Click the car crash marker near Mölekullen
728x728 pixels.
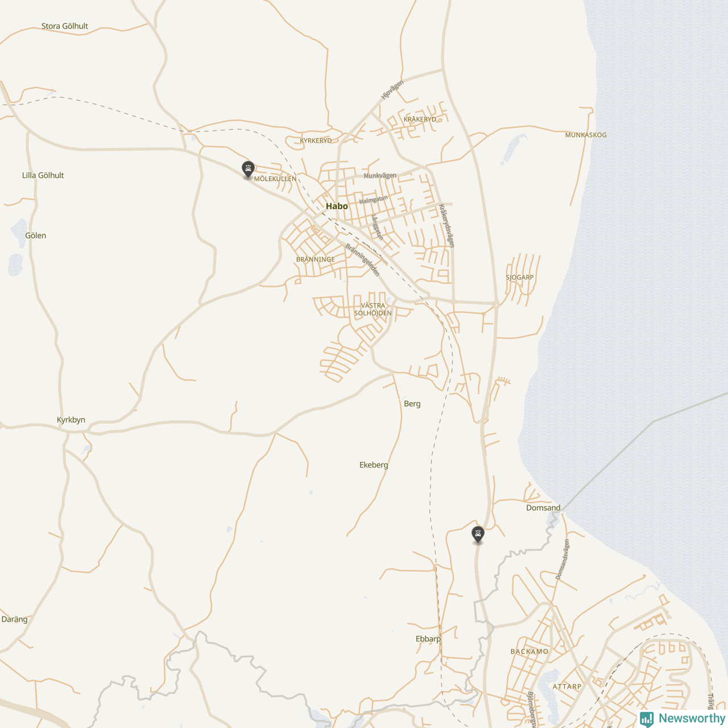[x=247, y=169]
